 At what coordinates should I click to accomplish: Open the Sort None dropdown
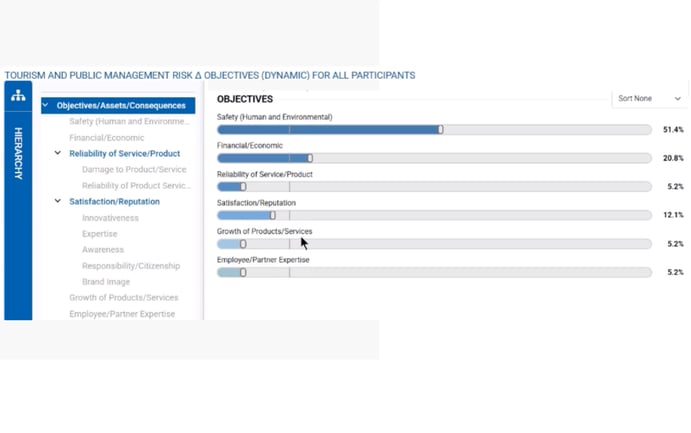[649, 99]
